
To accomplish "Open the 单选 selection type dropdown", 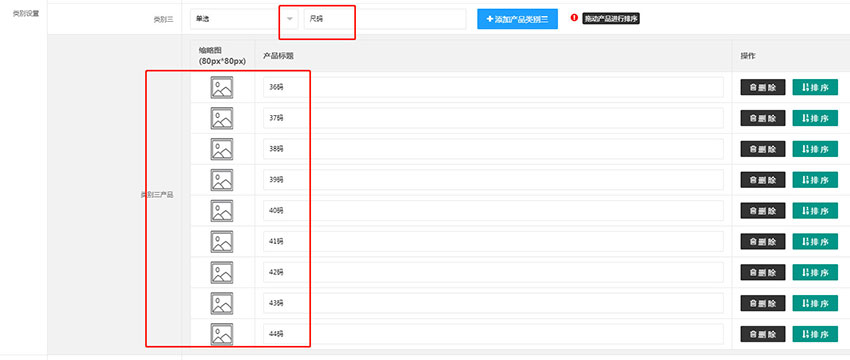I will pyautogui.click(x=244, y=19).
